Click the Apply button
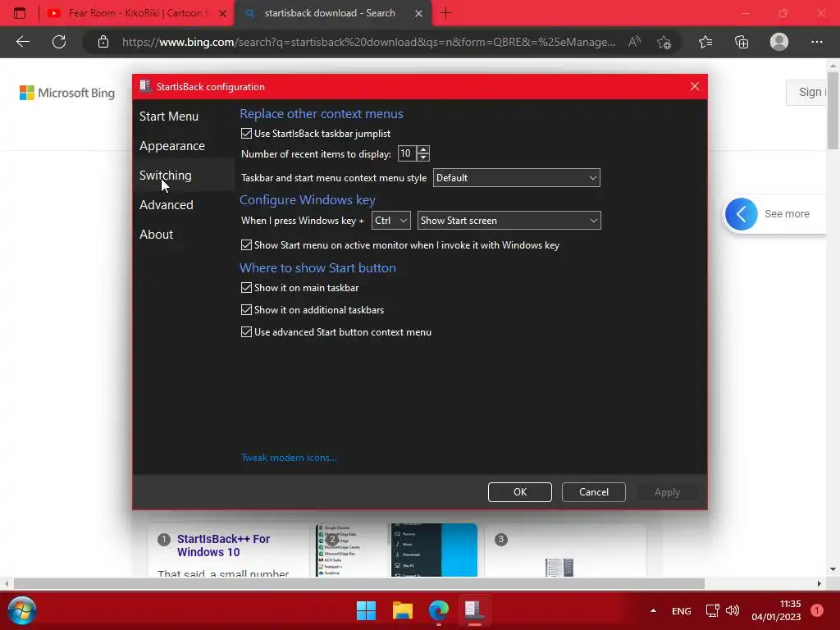The height and width of the screenshot is (630, 840). click(667, 492)
